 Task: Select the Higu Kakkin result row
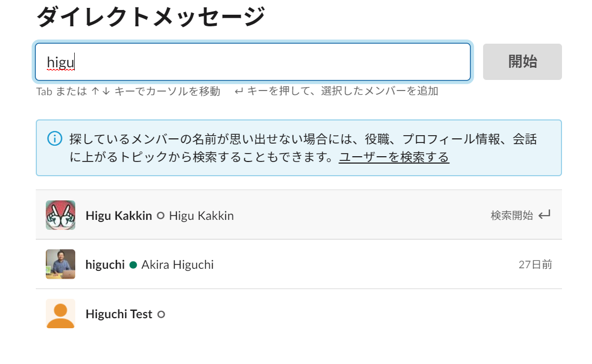(x=299, y=215)
